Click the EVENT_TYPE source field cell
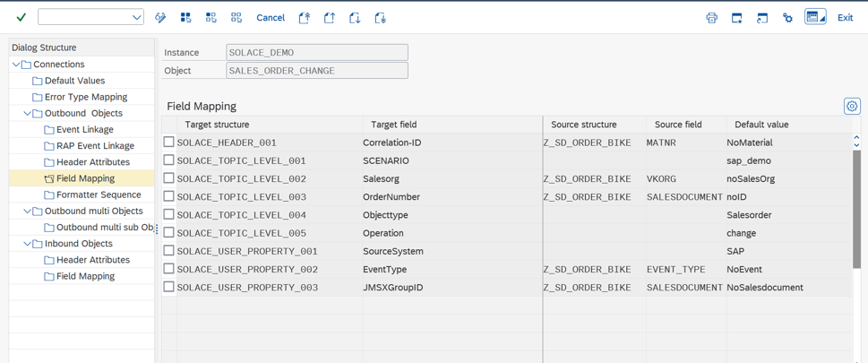This screenshot has height=363, width=868. point(686,270)
